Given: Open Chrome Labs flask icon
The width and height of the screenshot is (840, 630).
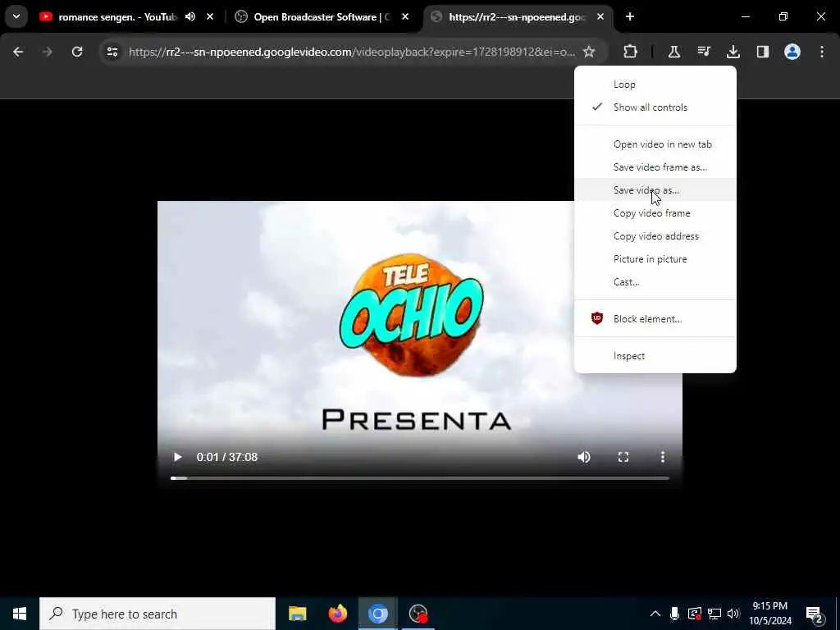Looking at the screenshot, I should point(674,52).
